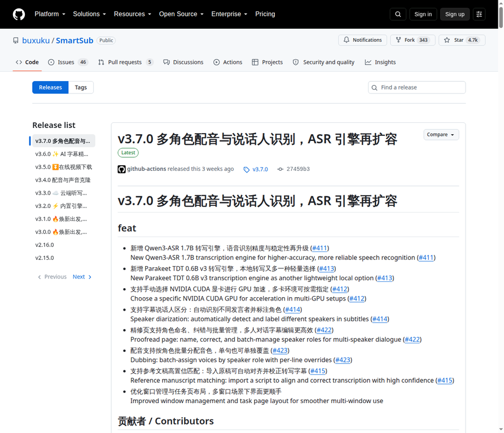Viewport: 504px width, 433px height.
Task: Expand the Open Source menu
Action: (181, 14)
